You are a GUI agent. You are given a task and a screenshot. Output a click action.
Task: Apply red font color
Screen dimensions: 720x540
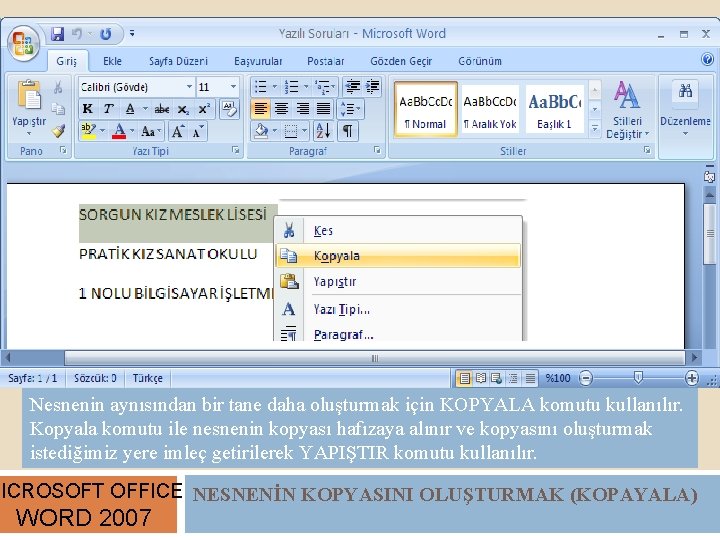tap(119, 131)
